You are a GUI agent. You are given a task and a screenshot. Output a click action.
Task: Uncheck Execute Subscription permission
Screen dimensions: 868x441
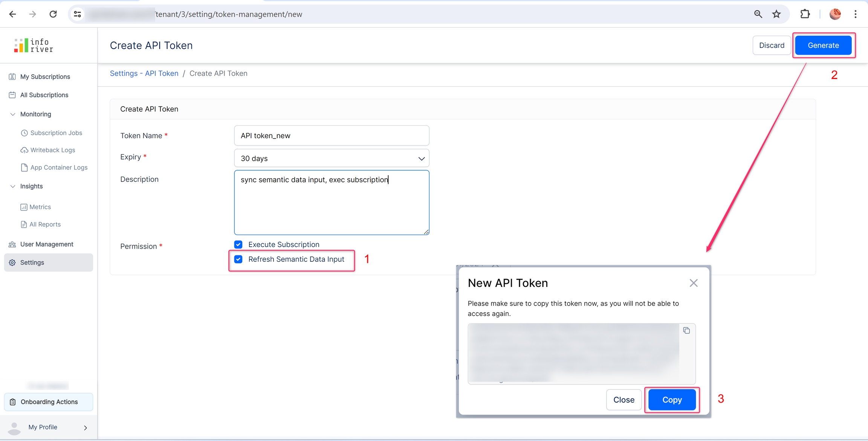pyautogui.click(x=238, y=244)
